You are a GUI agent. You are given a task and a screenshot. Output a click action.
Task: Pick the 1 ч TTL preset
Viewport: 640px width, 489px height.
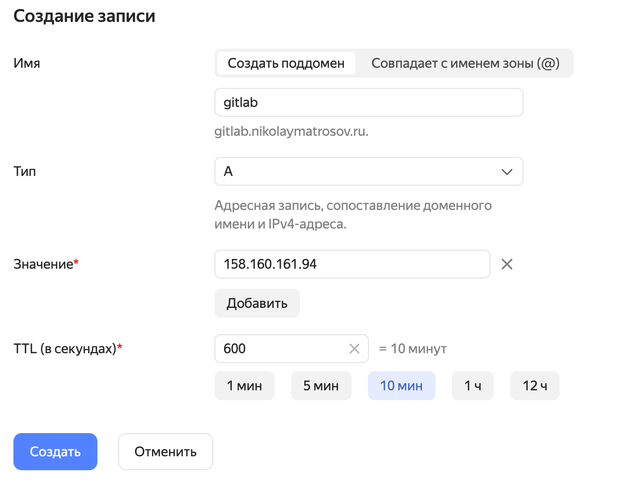pyautogui.click(x=473, y=386)
